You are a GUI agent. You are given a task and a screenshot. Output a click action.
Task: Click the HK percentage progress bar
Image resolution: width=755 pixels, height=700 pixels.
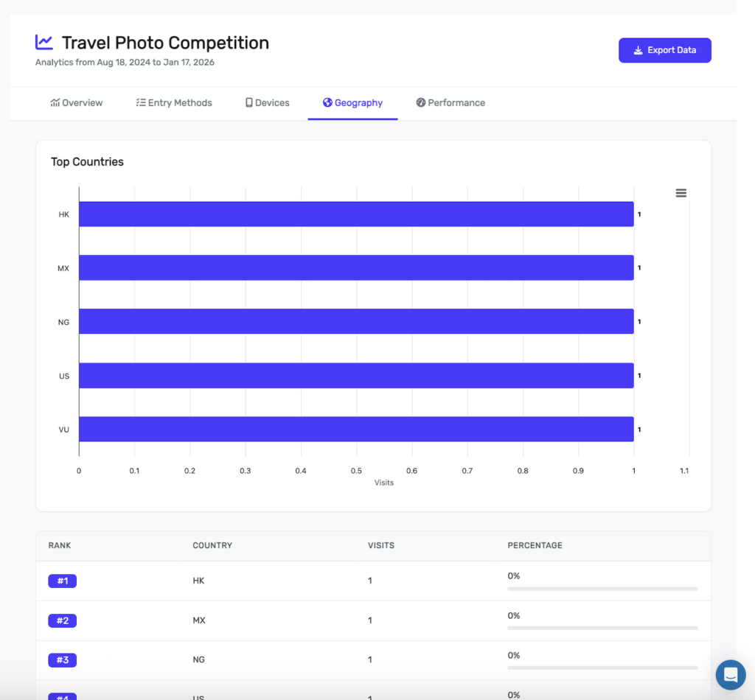(602, 589)
